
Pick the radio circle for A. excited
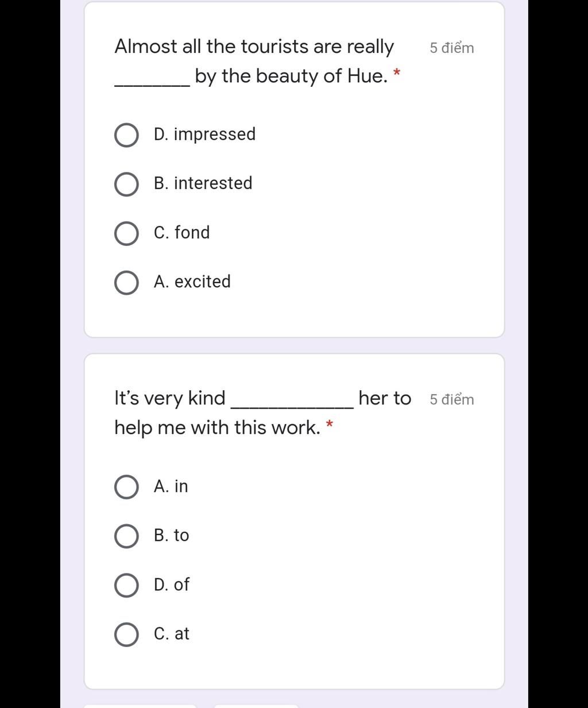[x=126, y=283]
